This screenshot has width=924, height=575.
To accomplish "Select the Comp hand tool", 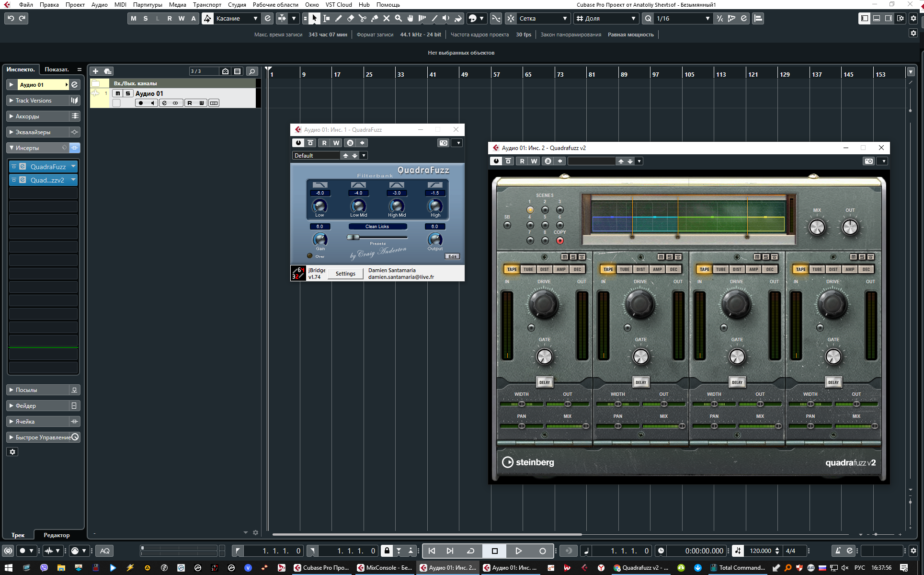I will click(x=411, y=18).
